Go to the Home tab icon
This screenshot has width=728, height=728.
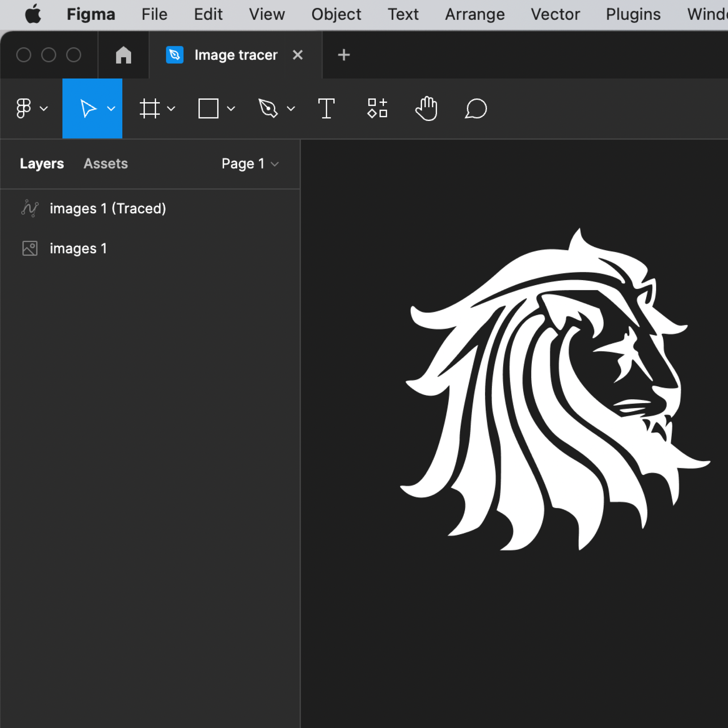pos(123,55)
